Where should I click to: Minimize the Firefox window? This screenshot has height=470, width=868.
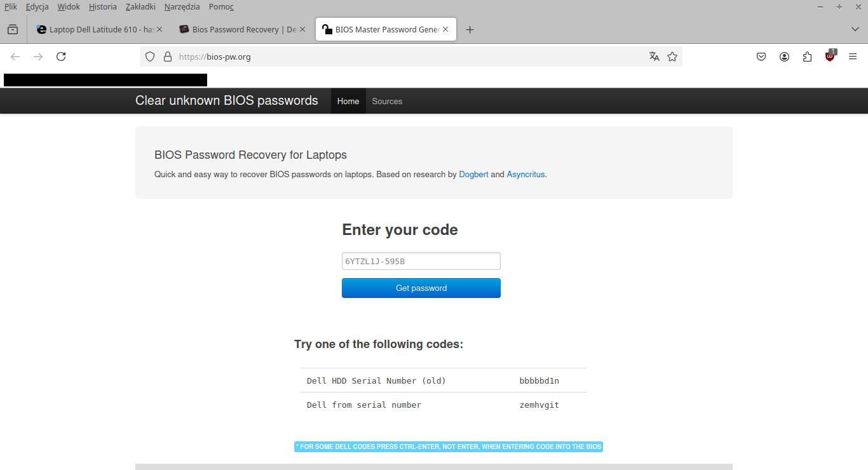820,6
